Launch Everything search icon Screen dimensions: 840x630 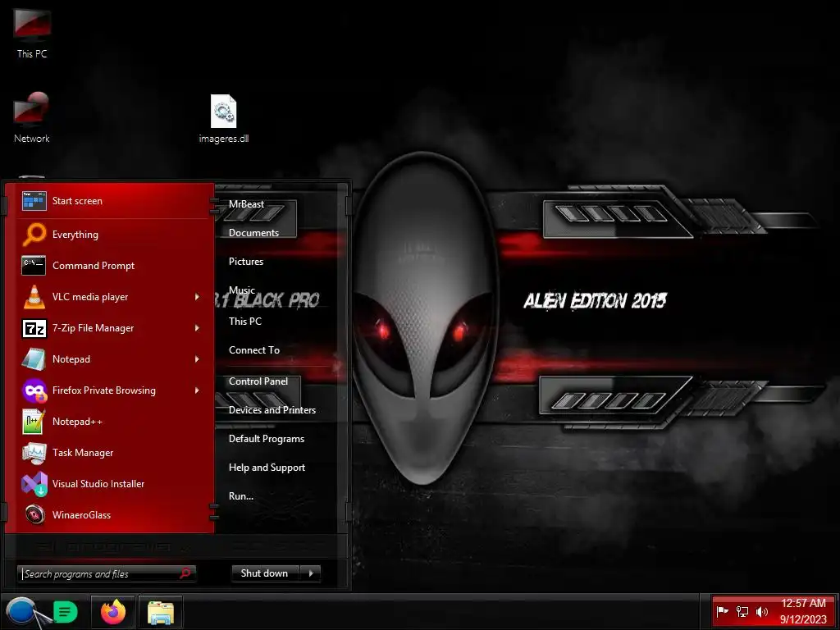(x=34, y=234)
